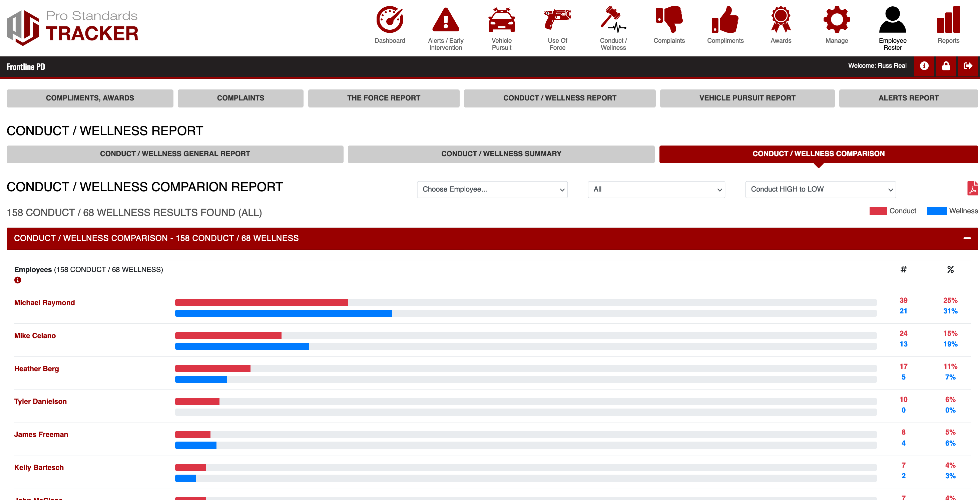This screenshot has height=500, width=980.
Task: Open the Conduct / Wellness General Report tab
Action: click(x=175, y=154)
